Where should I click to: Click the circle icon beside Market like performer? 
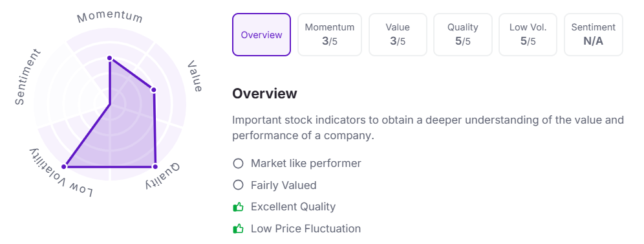[x=238, y=164]
